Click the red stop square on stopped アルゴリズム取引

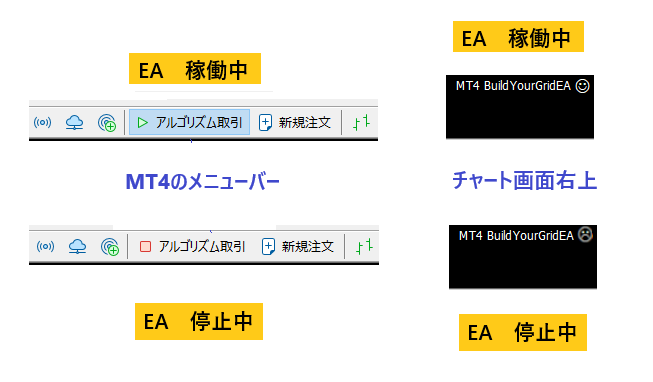pyautogui.click(x=145, y=247)
